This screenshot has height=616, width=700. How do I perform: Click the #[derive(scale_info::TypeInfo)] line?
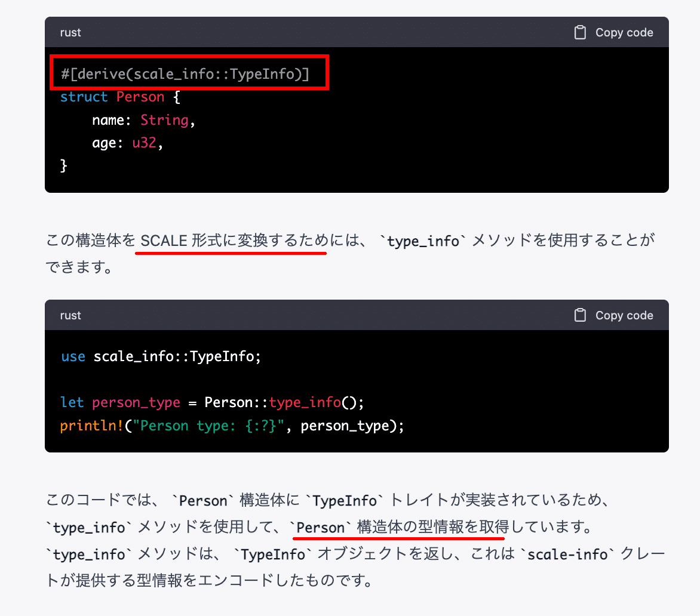tap(185, 73)
